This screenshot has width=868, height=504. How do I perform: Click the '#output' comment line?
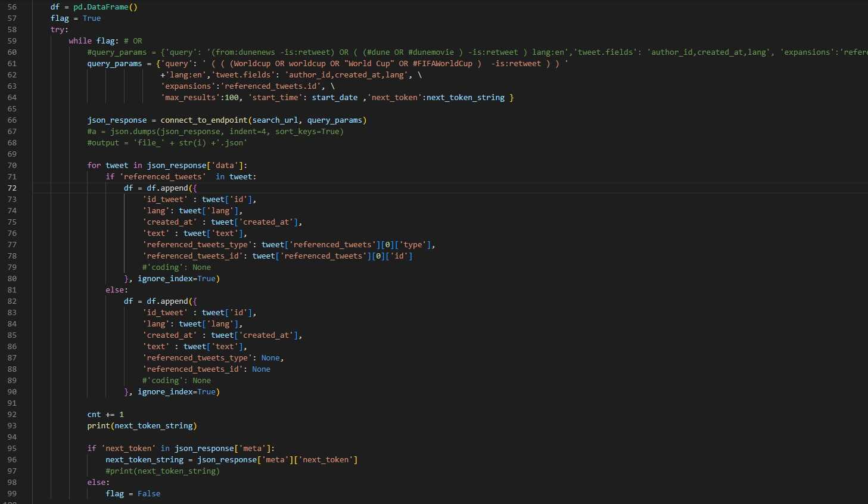click(167, 143)
